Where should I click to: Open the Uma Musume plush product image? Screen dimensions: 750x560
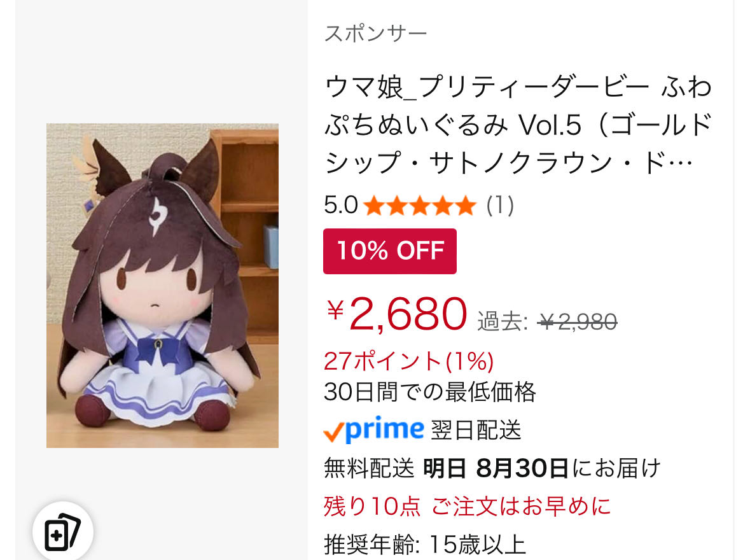point(162,286)
